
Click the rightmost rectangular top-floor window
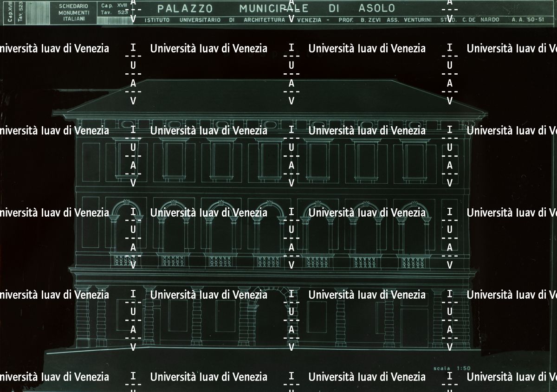click(x=414, y=160)
